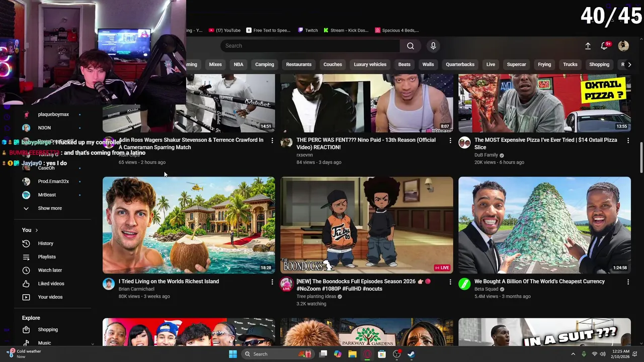Click the page vertical scrollbar thumb
644x362 pixels.
pos(641,157)
